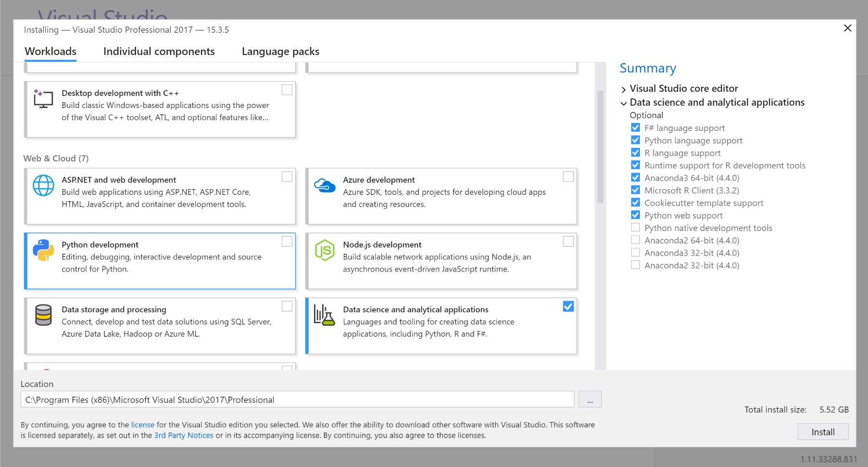The height and width of the screenshot is (467, 868).
Task: Uncheck Anaconda3 64-bit (4.4.0)
Action: [636, 178]
